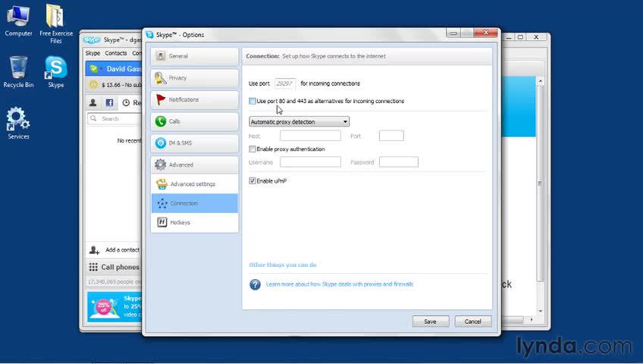Screen dimensions: 643x364
Task: Click online status icon beside David's name
Action: coord(94,69)
